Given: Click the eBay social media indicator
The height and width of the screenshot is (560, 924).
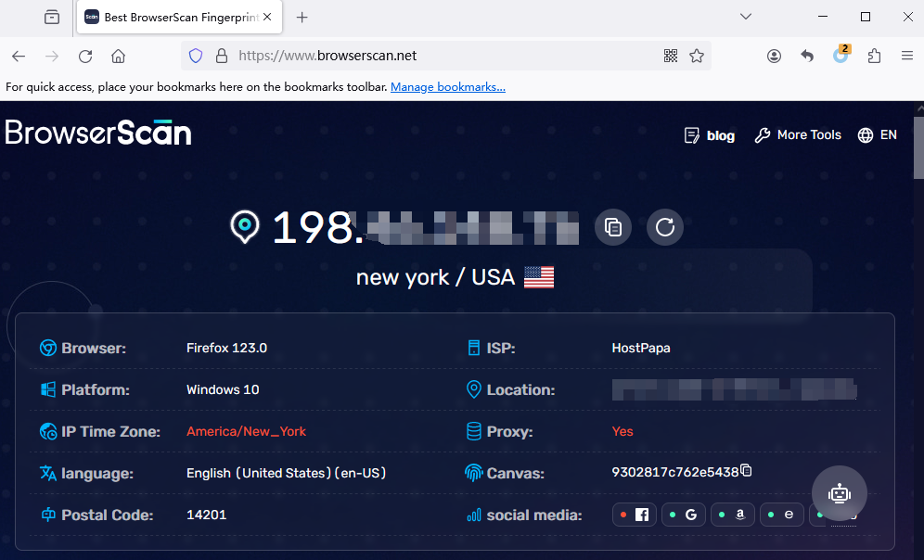Looking at the screenshot, I should click(781, 515).
